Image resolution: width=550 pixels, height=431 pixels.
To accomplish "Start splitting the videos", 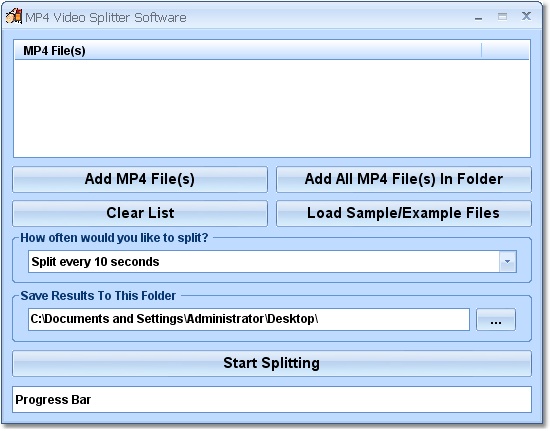I will 272,363.
